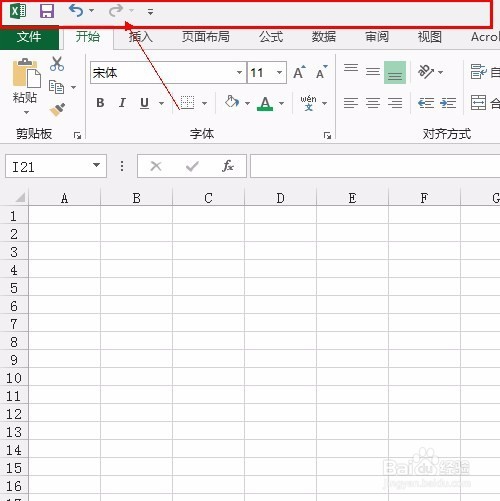The height and width of the screenshot is (501, 500).
Task: Open the 文件 tab
Action: click(29, 37)
